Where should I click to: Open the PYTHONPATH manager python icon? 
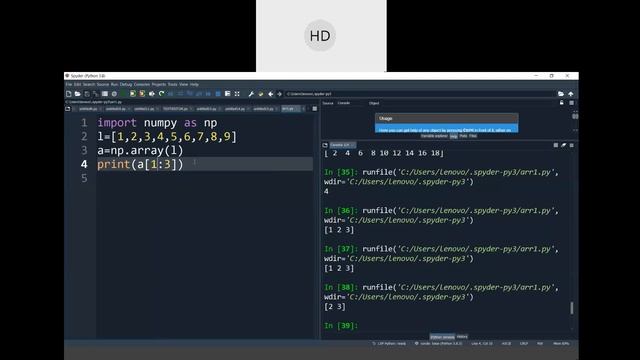(x=261, y=94)
